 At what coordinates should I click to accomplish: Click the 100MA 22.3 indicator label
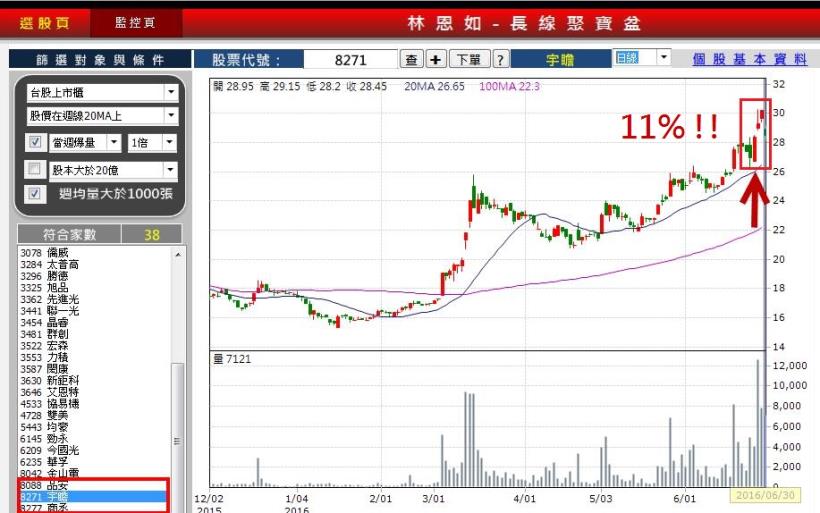coord(509,86)
